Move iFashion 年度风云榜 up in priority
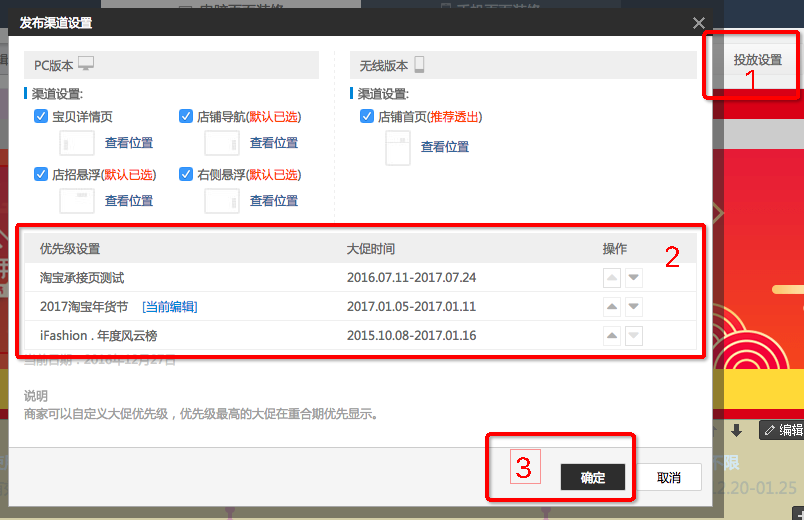The height and width of the screenshot is (520, 804). point(612,336)
